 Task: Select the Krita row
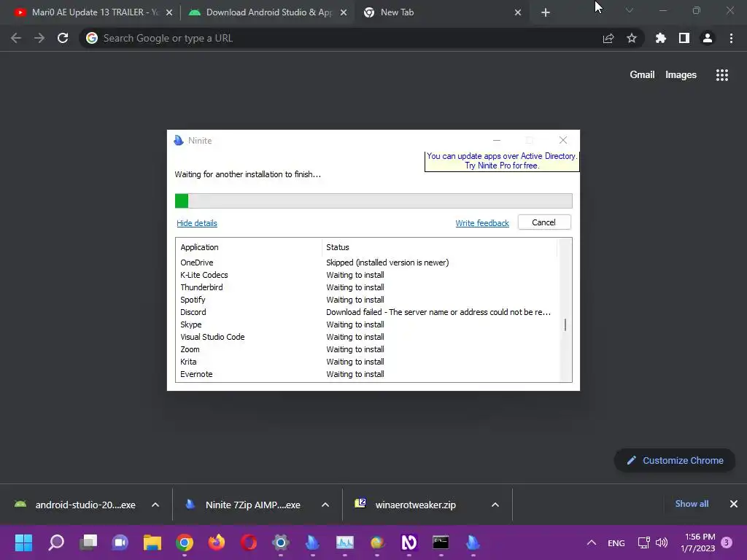tap(367, 362)
